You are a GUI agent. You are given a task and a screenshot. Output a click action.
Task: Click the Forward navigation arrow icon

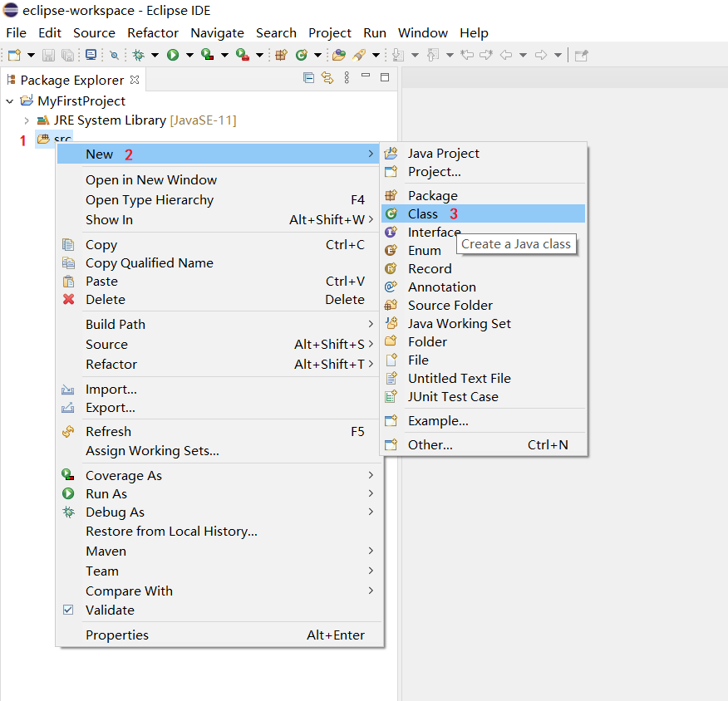coord(541,55)
